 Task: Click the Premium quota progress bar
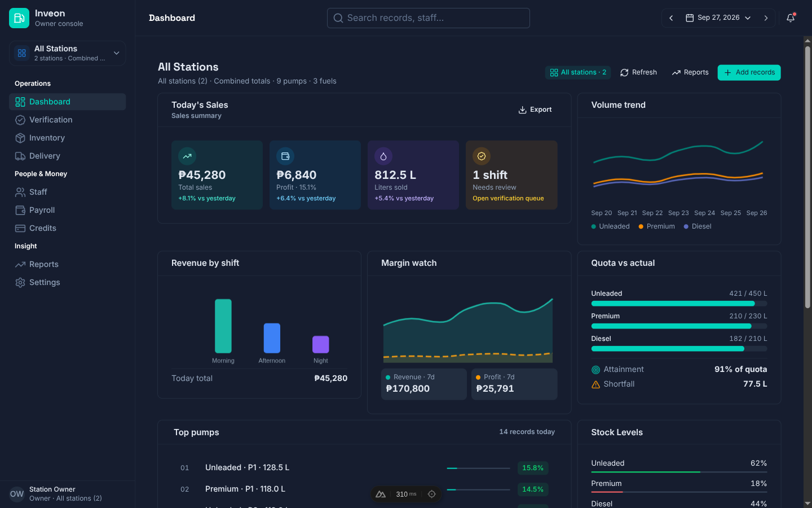(x=679, y=326)
